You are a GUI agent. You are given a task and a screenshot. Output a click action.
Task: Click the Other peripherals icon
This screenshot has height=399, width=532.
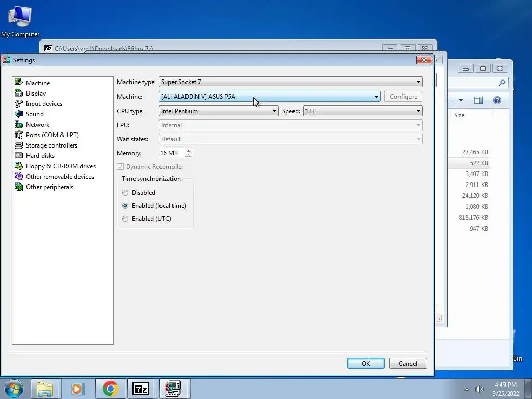(x=19, y=187)
